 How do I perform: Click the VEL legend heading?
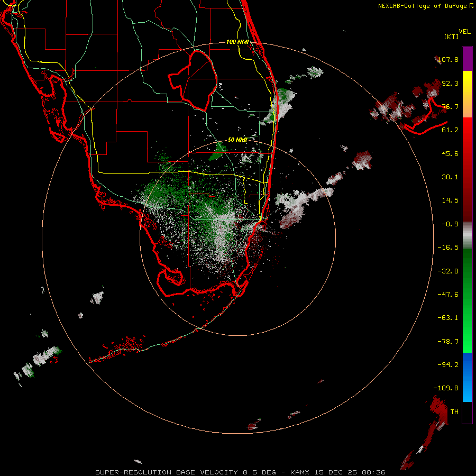pos(464,32)
